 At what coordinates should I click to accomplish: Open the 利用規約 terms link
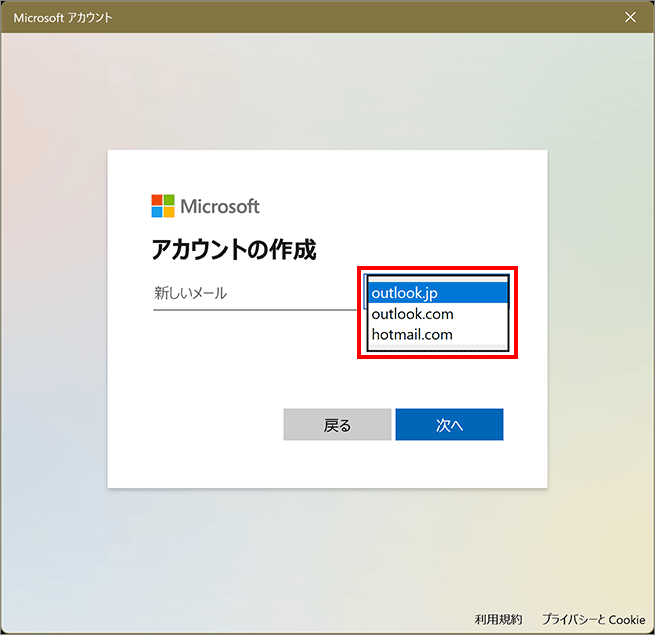click(498, 619)
